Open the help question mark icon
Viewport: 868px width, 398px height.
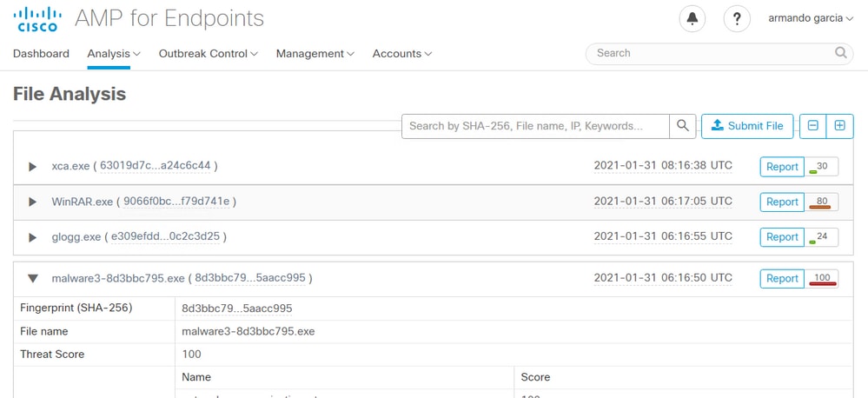(737, 19)
